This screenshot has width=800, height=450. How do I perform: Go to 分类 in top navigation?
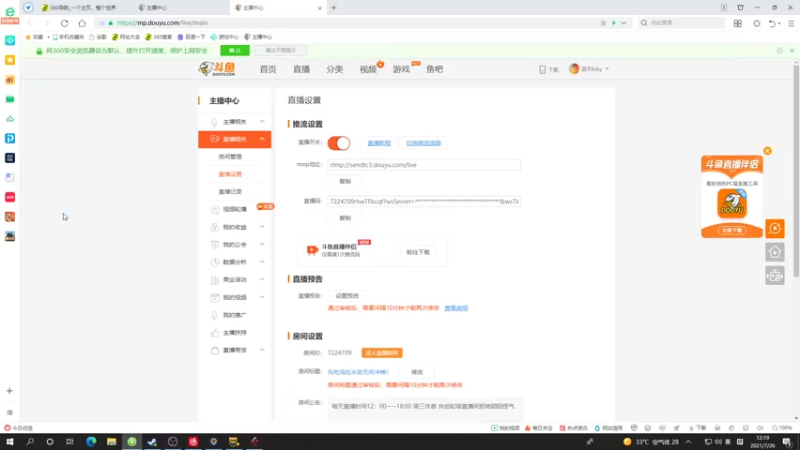(x=335, y=69)
